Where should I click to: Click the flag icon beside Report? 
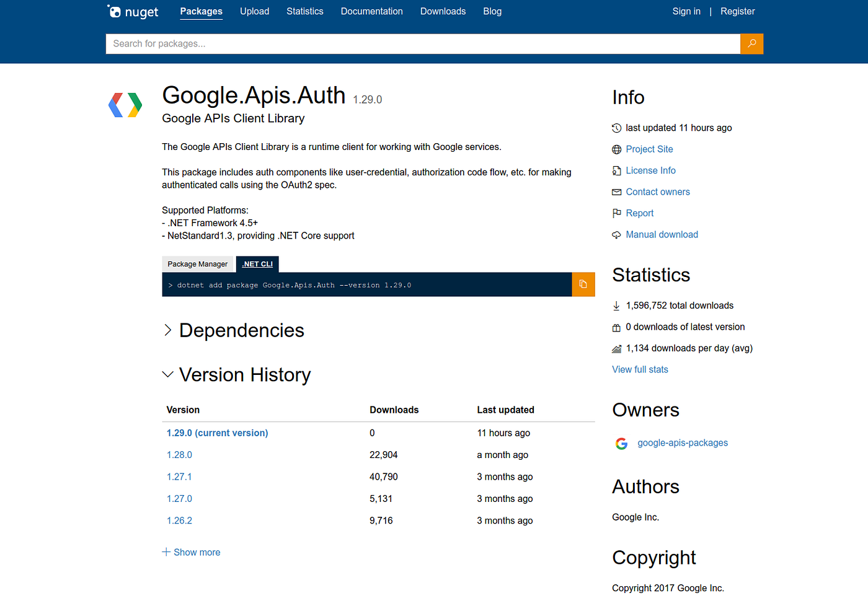(x=616, y=213)
